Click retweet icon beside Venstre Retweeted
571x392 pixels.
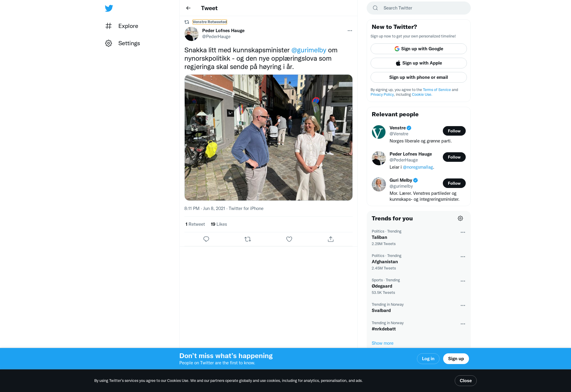[187, 22]
